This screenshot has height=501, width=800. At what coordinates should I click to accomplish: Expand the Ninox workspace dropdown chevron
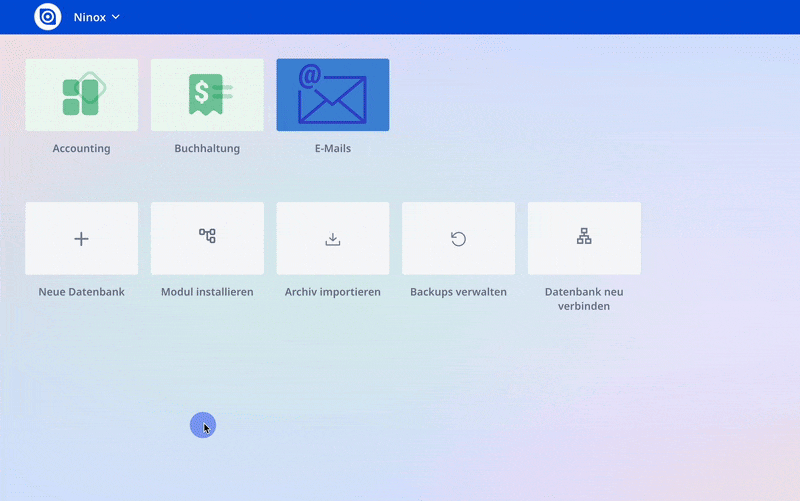click(x=116, y=17)
